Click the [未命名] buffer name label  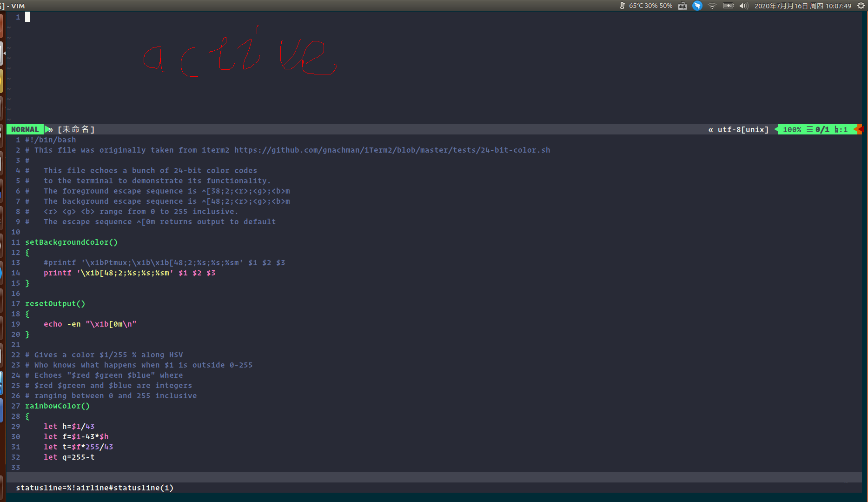76,129
